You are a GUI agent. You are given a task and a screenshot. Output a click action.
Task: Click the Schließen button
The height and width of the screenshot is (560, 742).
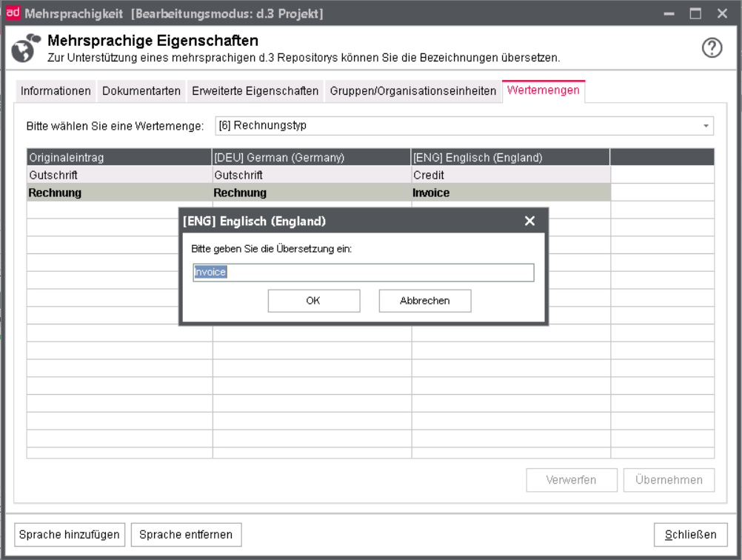(690, 534)
